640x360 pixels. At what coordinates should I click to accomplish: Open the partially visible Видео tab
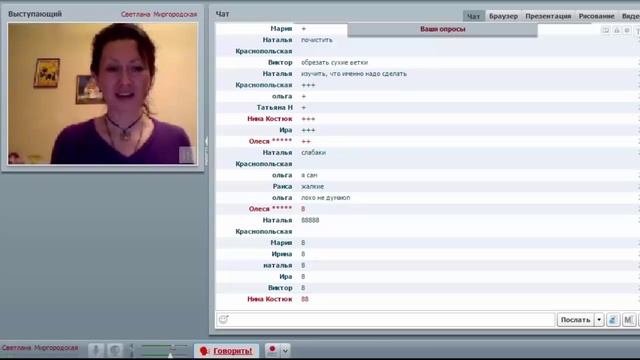pos(630,16)
